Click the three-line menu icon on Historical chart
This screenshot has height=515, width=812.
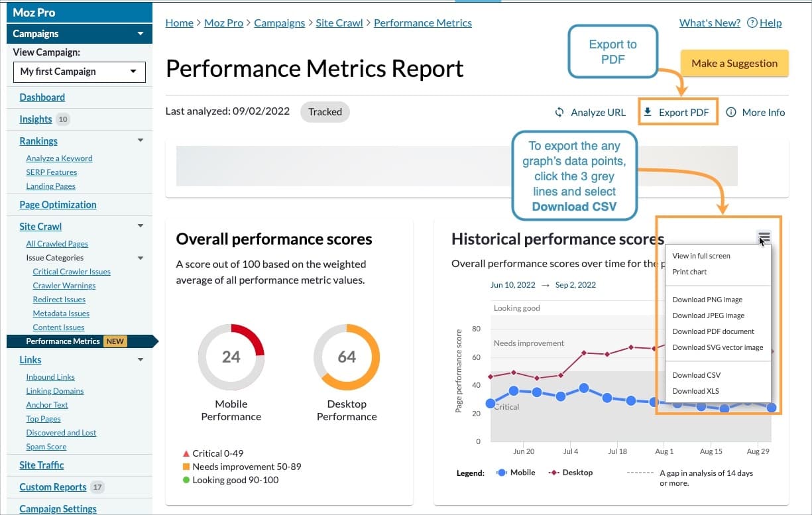764,237
